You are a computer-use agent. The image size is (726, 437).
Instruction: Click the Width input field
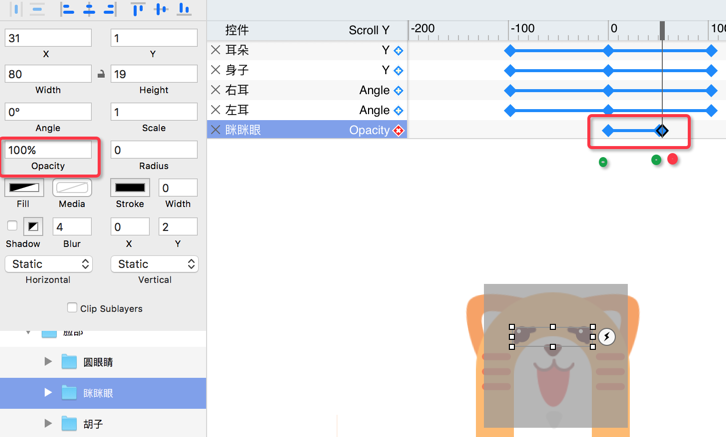tap(48, 74)
